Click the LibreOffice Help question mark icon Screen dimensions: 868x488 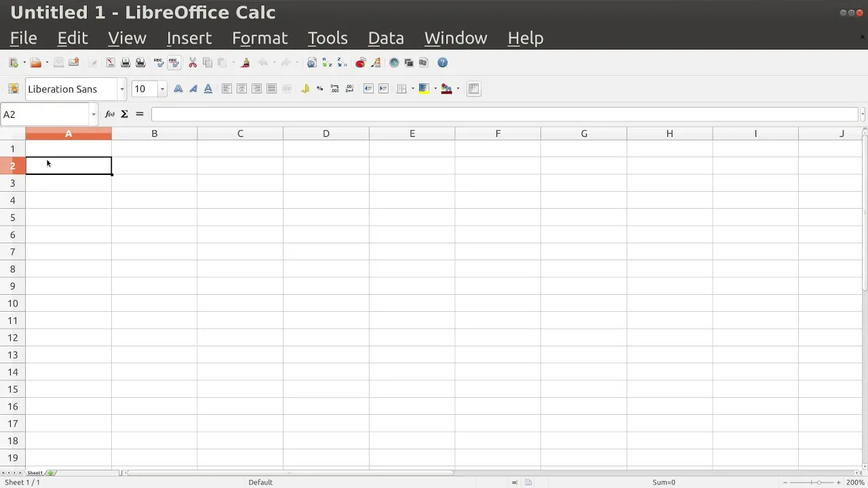(x=443, y=62)
